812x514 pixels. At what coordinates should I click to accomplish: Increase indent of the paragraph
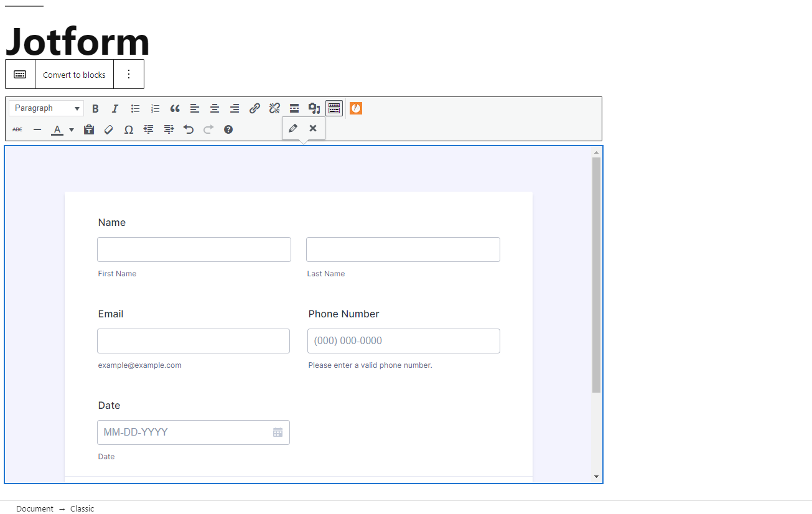[x=169, y=129]
